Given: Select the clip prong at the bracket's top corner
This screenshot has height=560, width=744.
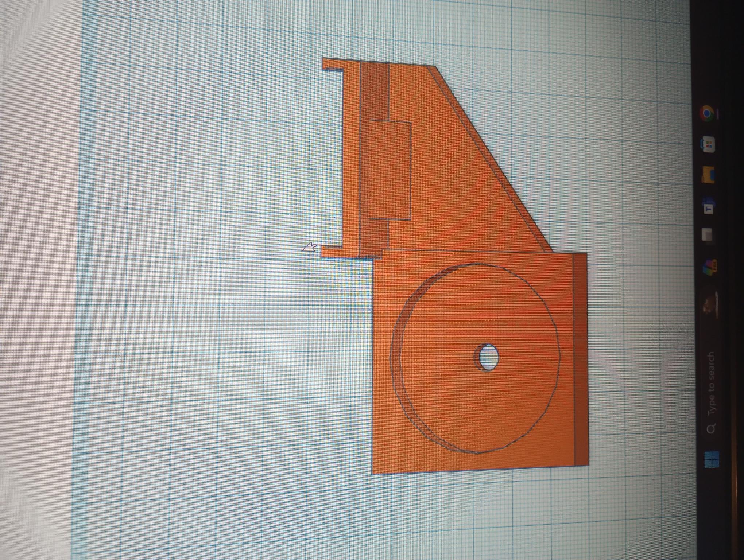Looking at the screenshot, I should click(332, 64).
